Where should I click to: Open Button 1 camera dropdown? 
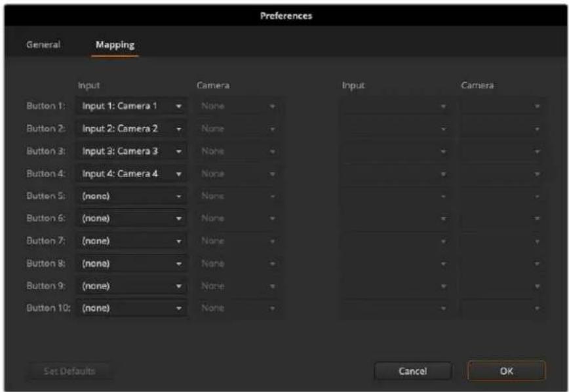click(239, 106)
